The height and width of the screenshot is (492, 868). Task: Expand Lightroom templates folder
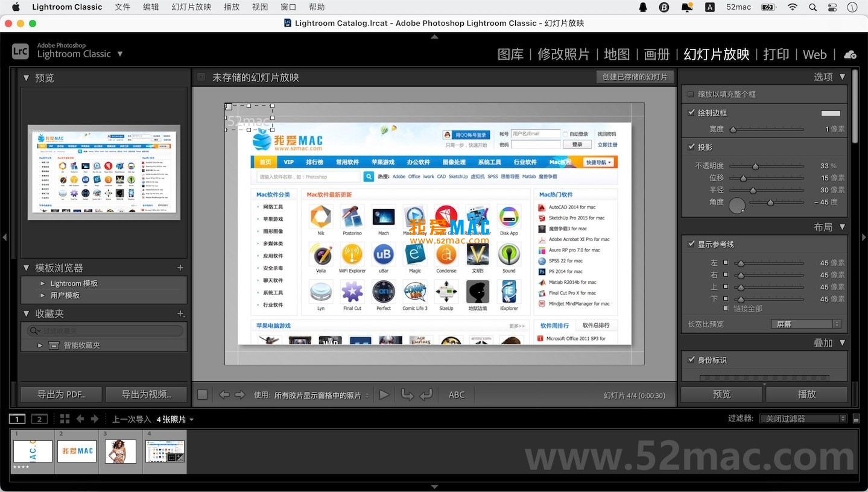pos(42,283)
